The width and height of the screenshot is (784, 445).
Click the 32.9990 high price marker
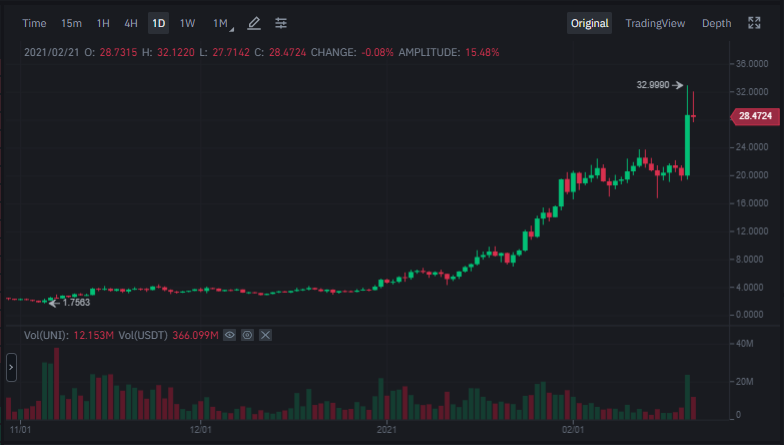coord(660,85)
